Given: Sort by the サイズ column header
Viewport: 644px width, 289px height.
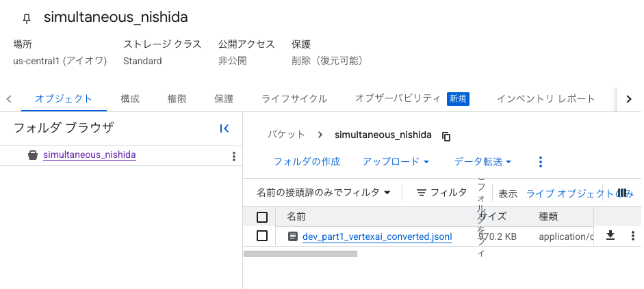Looking at the screenshot, I should [x=493, y=217].
